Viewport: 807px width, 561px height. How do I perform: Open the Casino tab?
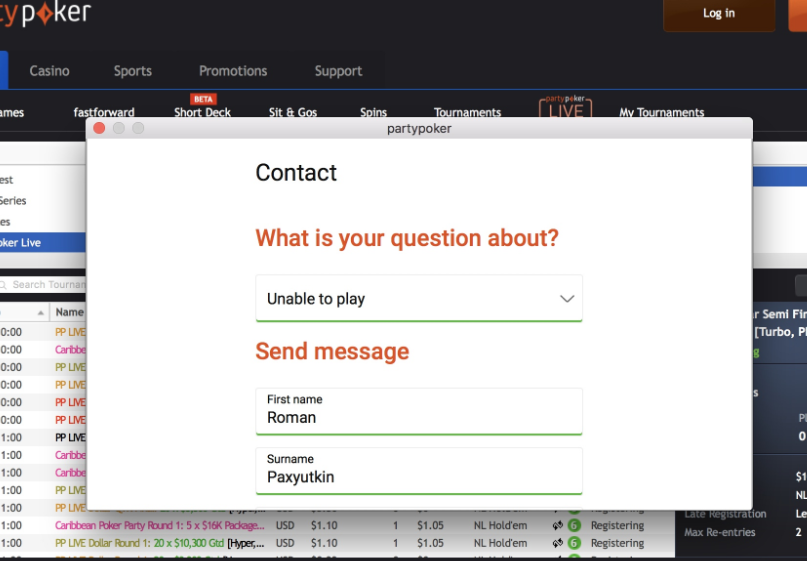click(50, 71)
